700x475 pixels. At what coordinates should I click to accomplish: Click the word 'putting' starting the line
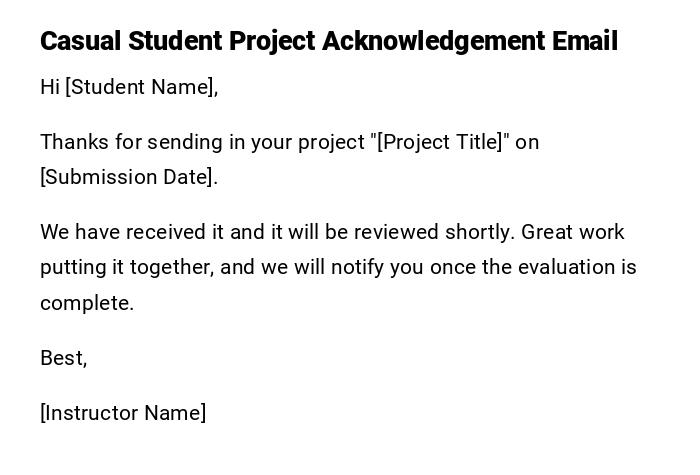pos(70,267)
